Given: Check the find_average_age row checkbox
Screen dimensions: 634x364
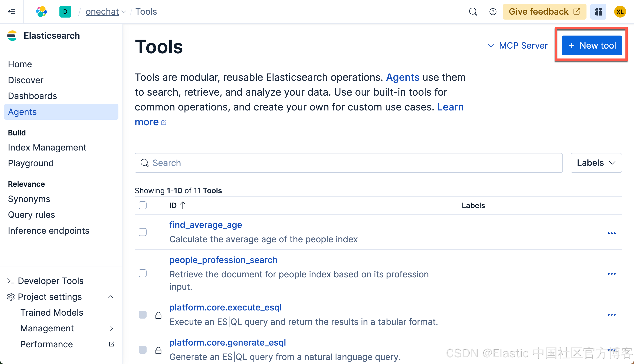Looking at the screenshot, I should pos(143,232).
